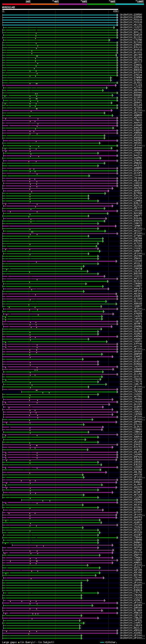Select the UniRef100_B2GLN1 label
The height and width of the screenshot is (644, 146).
pyautogui.click(x=131, y=218)
